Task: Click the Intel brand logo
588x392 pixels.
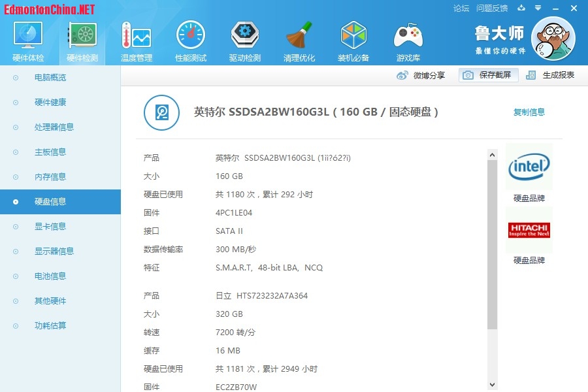Action: (529, 167)
